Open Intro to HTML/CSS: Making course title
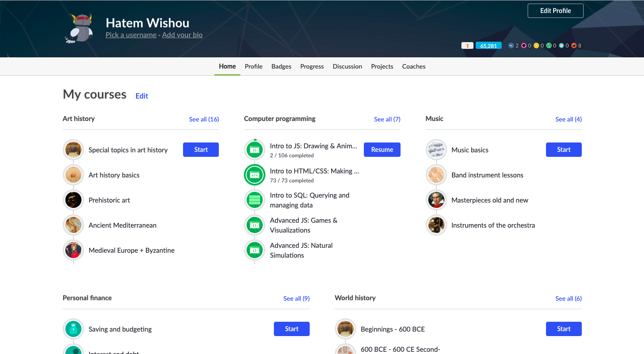644x354 pixels. (314, 171)
